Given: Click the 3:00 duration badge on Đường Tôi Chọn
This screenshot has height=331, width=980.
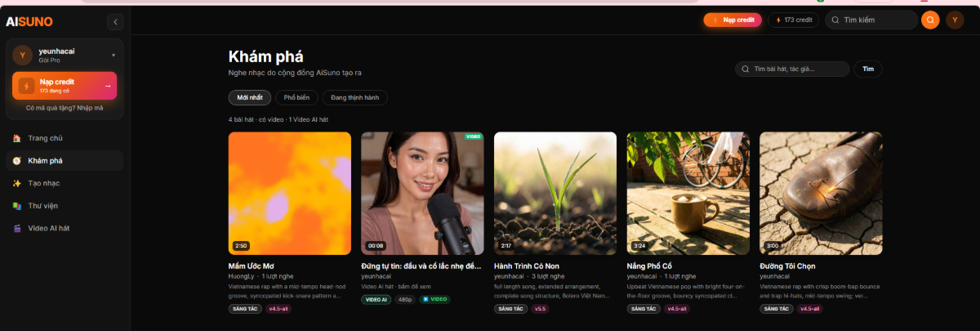Looking at the screenshot, I should [x=773, y=245].
